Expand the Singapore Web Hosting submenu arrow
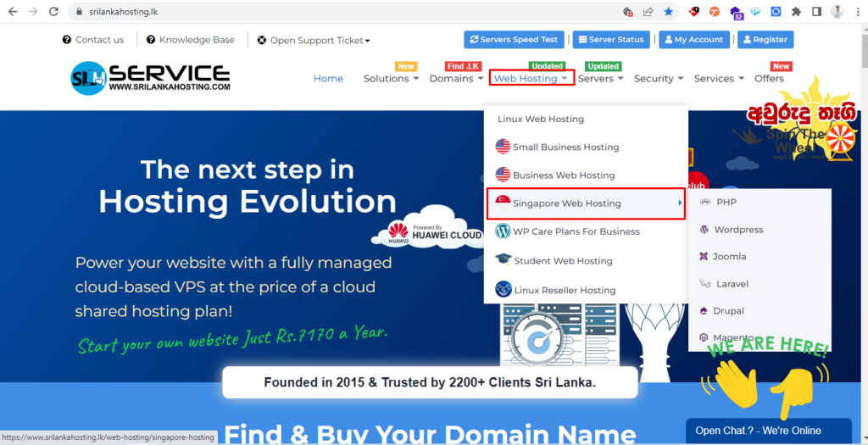Screen dimensions: 868x445 680,203
